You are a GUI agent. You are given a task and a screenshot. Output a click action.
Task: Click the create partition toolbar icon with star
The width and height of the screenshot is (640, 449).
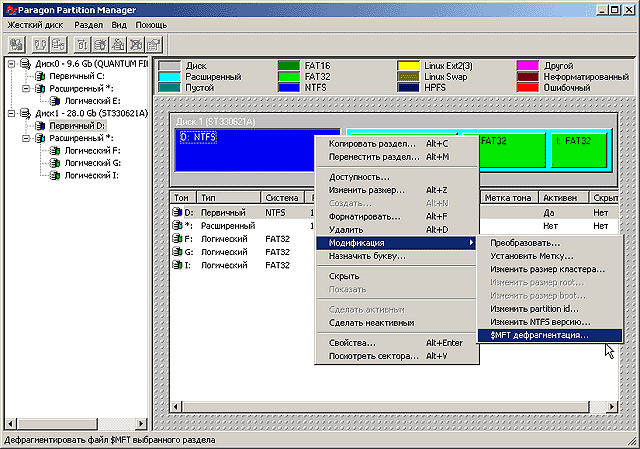[100, 44]
